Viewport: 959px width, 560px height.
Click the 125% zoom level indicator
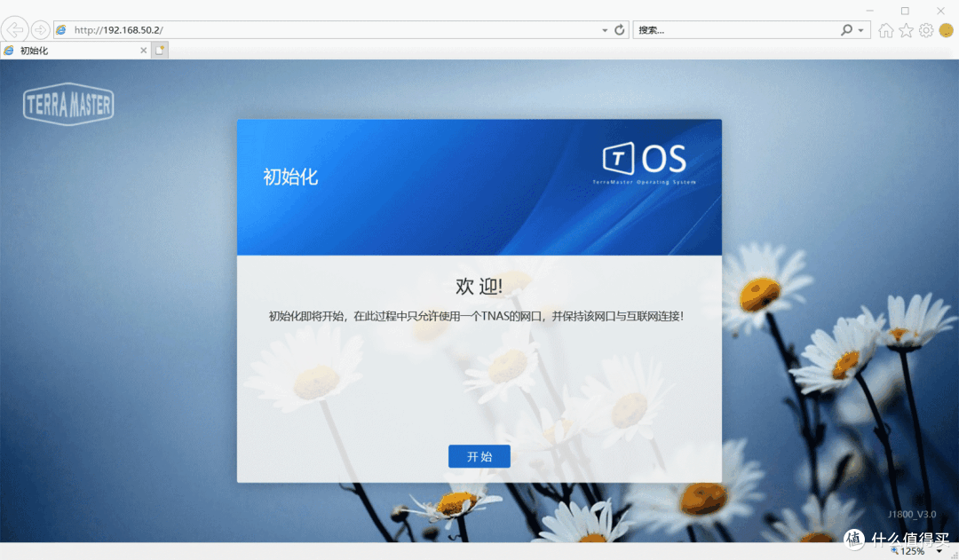pyautogui.click(x=911, y=551)
